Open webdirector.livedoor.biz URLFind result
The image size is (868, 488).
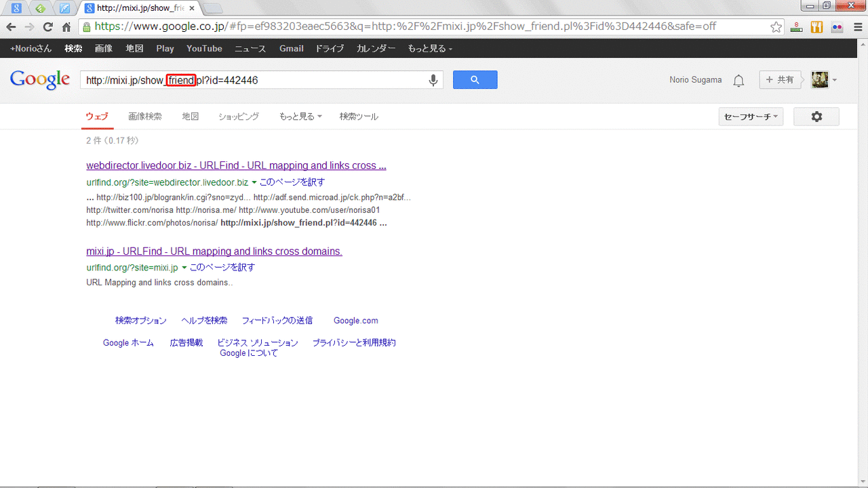[x=236, y=165]
